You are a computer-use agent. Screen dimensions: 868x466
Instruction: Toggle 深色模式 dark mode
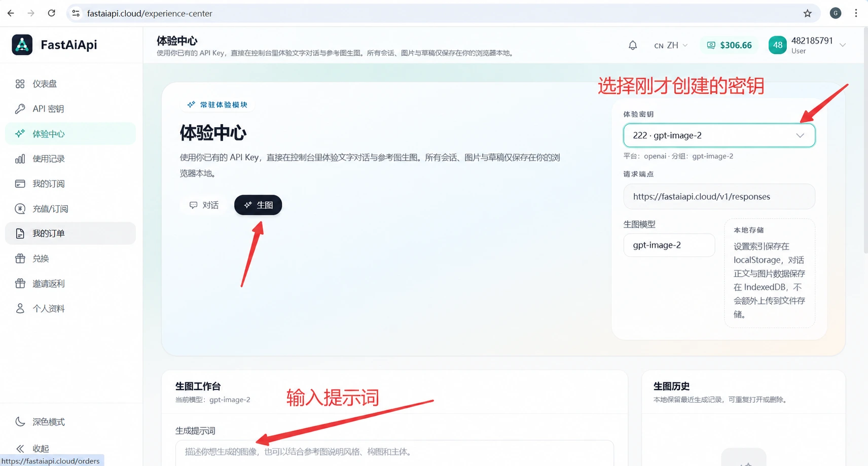pos(70,422)
